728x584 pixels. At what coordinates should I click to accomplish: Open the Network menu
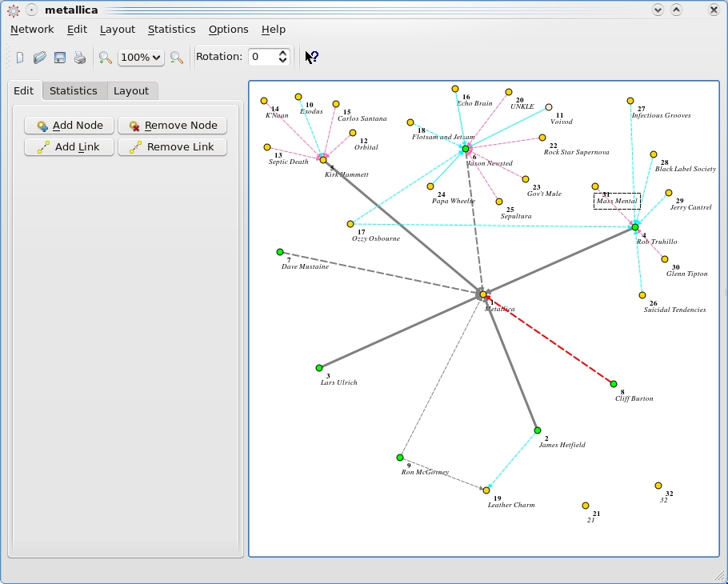tap(32, 29)
